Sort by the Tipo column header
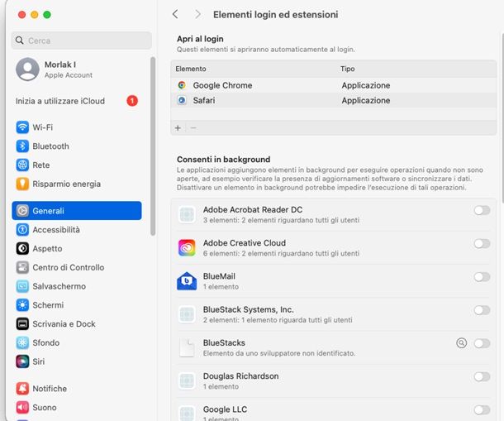Viewport: 504px width, 421px height. click(x=348, y=69)
